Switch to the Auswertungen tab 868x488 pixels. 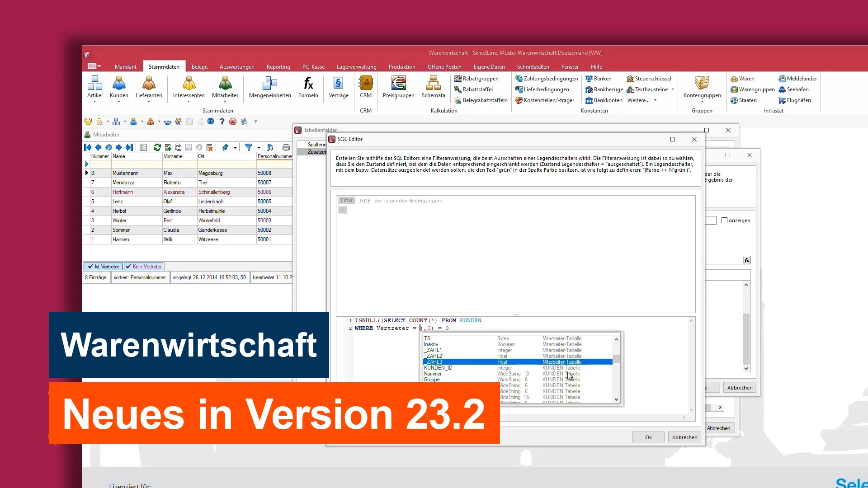(x=237, y=67)
